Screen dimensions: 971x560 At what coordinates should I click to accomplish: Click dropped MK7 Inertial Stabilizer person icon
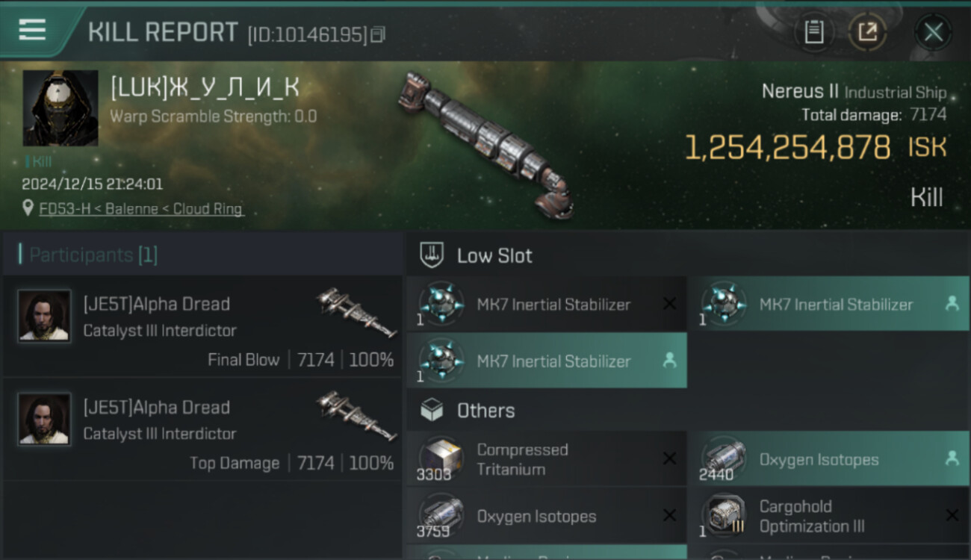point(952,304)
